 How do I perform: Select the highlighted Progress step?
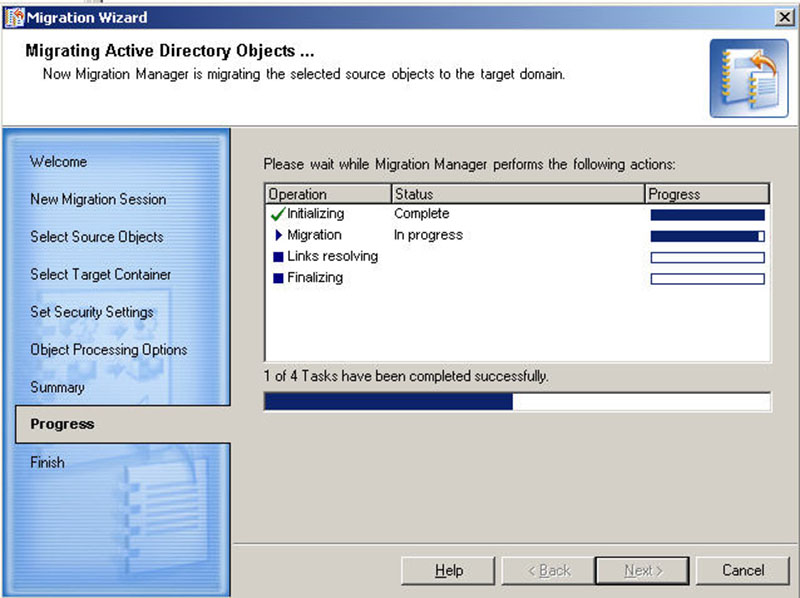click(x=123, y=424)
